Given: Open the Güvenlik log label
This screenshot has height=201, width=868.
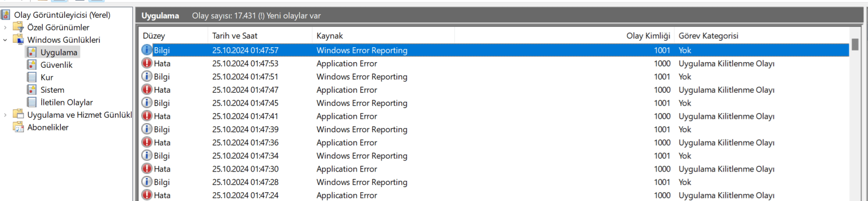Looking at the screenshot, I should coord(57,65).
